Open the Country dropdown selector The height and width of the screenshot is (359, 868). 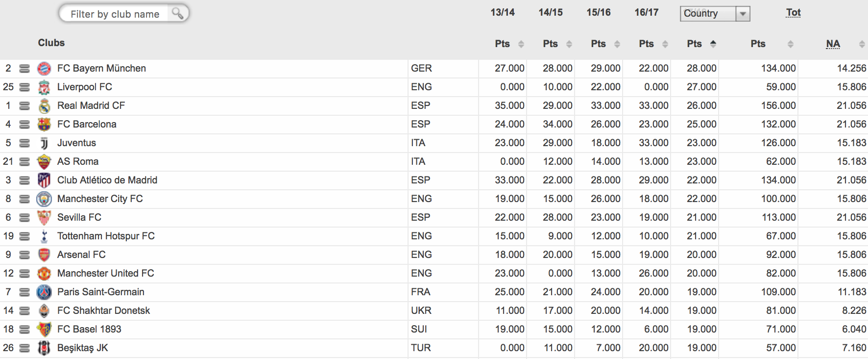715,14
